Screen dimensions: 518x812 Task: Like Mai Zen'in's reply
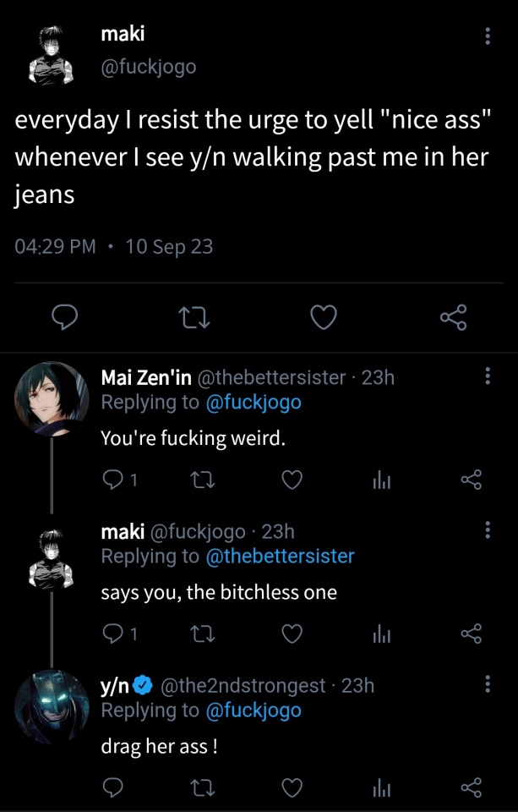click(x=292, y=481)
